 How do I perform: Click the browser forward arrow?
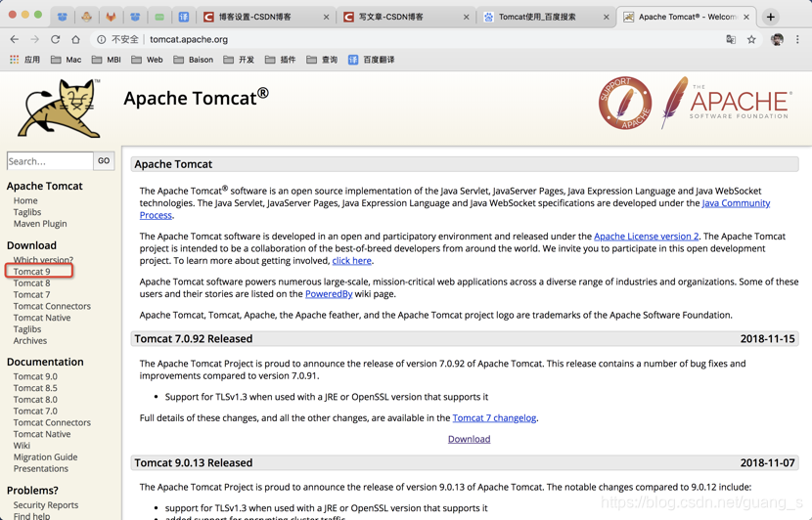[34, 39]
